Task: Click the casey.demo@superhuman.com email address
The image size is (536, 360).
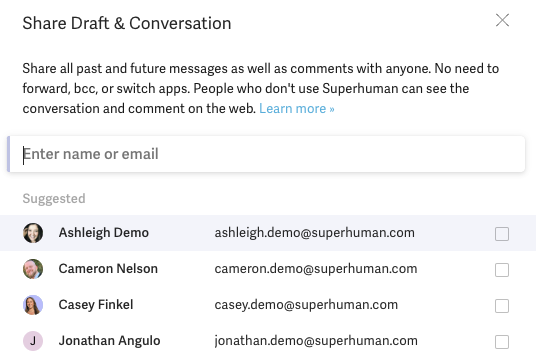Action: tap(306, 305)
